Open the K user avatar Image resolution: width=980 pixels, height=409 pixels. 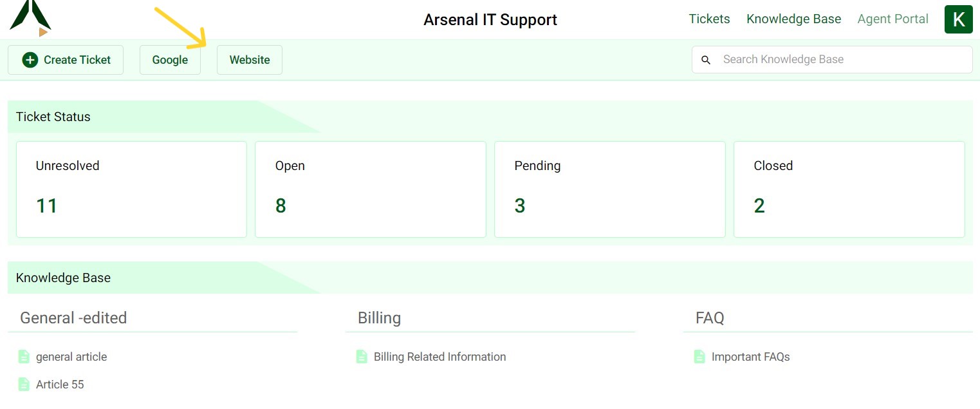coord(958,19)
